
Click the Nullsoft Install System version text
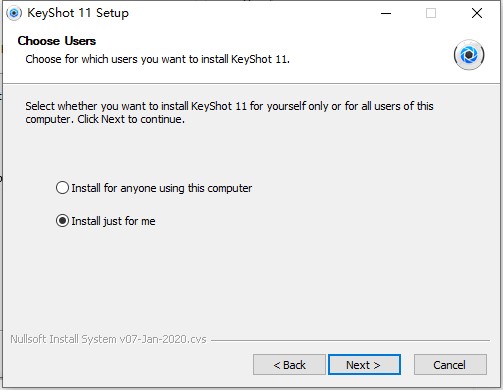click(108, 339)
